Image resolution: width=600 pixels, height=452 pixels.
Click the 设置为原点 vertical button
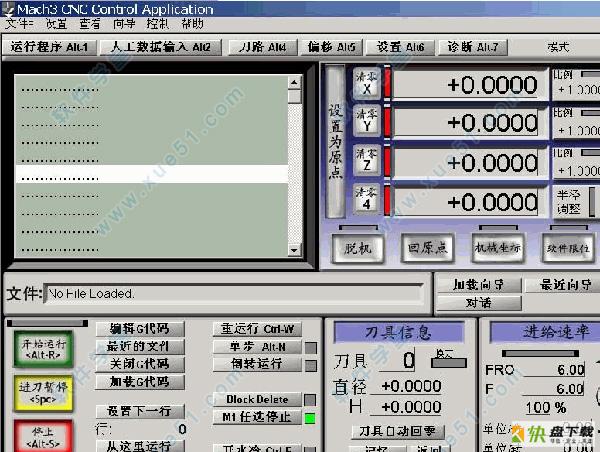point(336,141)
